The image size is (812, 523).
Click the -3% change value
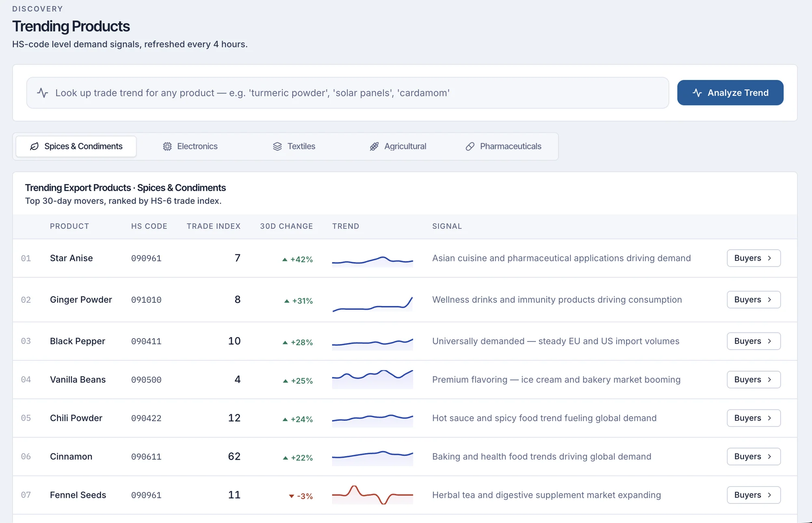coord(301,496)
